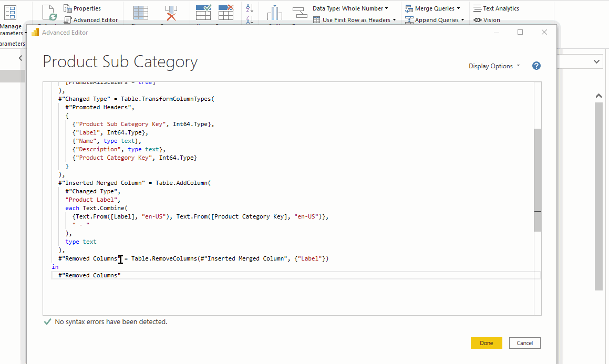Click the each Text.Combine( line
The height and width of the screenshot is (364, 609).
coord(96,208)
